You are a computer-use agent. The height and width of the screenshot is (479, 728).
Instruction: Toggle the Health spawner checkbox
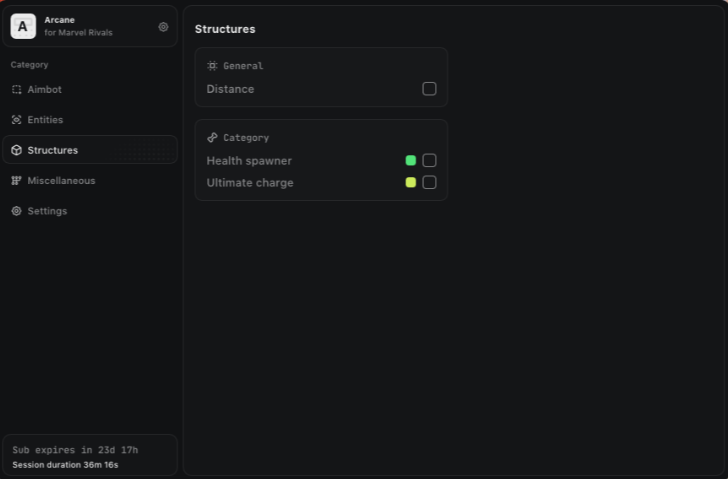point(429,160)
